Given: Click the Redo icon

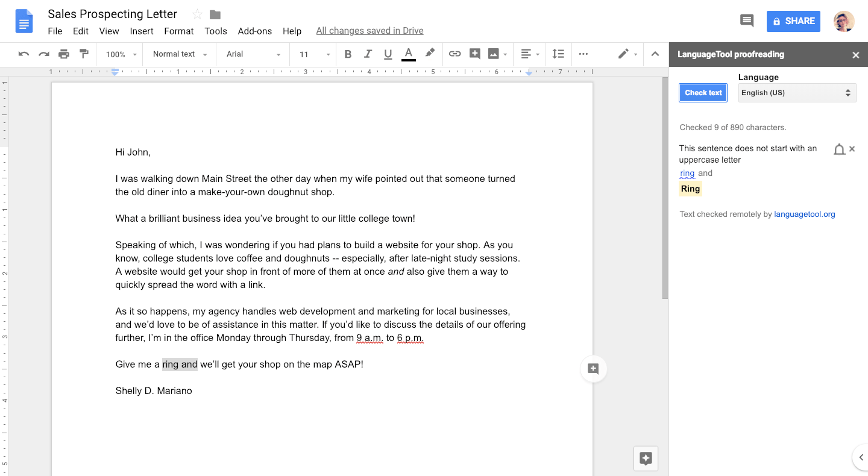Looking at the screenshot, I should [43, 54].
